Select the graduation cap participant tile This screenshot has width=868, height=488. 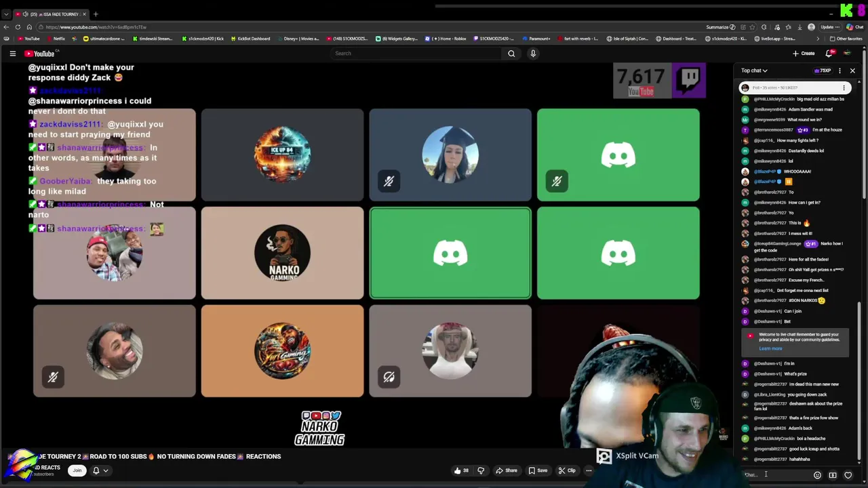tap(450, 155)
